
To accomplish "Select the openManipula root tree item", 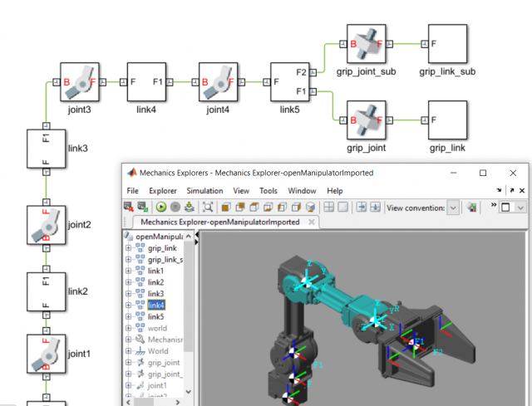I will pyautogui.click(x=160, y=237).
